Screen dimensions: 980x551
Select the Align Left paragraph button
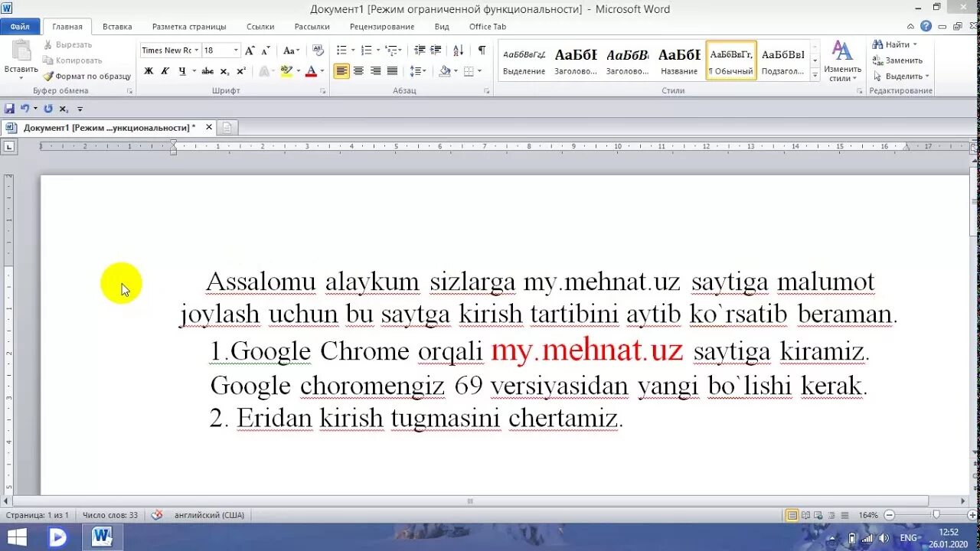(x=341, y=71)
